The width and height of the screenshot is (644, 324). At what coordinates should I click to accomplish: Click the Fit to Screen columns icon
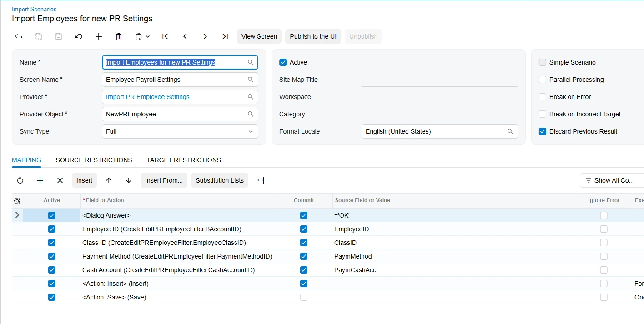[x=260, y=180]
